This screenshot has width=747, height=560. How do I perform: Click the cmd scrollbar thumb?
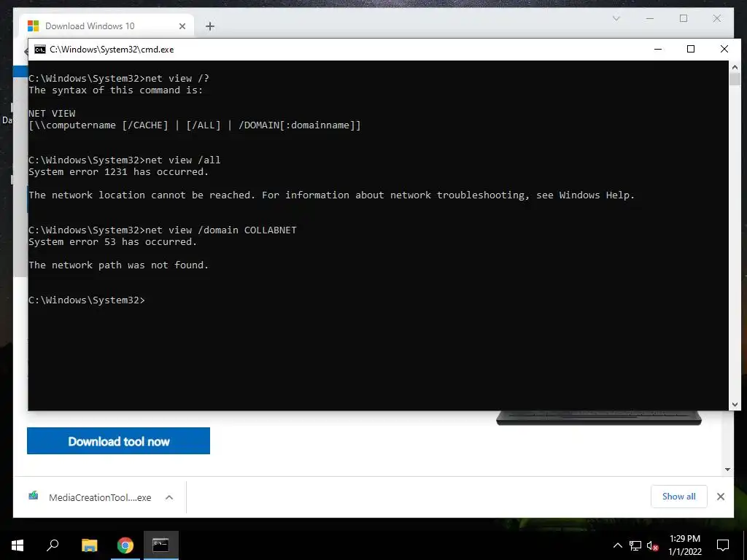point(735,79)
